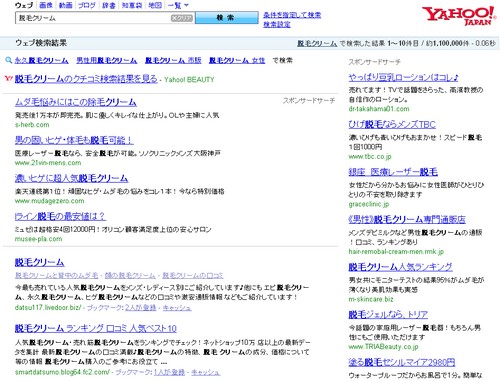Screen dimensions: 500x381
Task: Clear the search box with クリア button
Action: (182, 18)
